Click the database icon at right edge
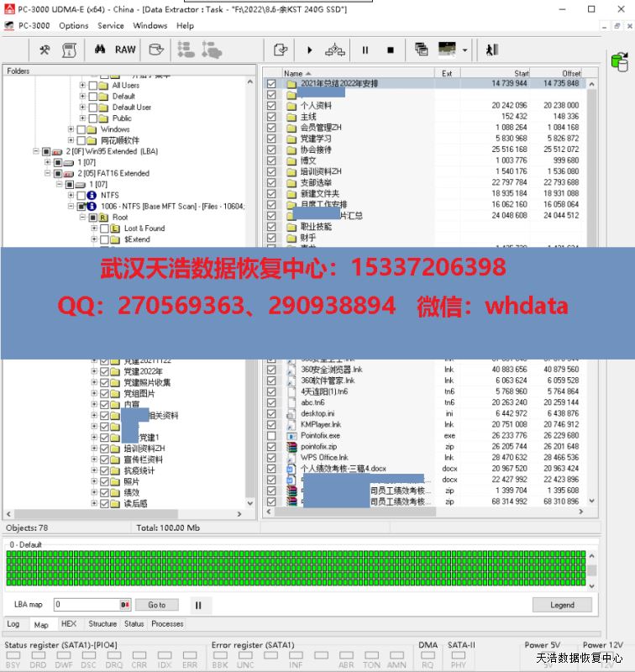Viewport: 635px width, 672px height. pyautogui.click(x=620, y=60)
